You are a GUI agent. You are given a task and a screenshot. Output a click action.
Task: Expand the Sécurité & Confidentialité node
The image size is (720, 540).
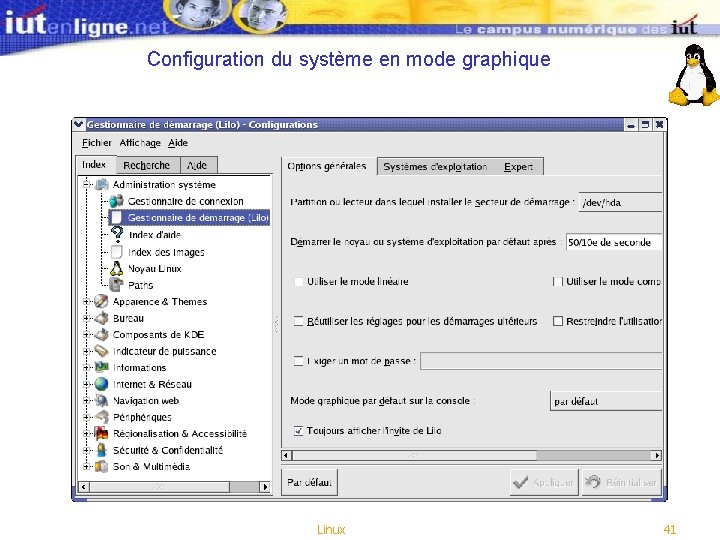pos(86,450)
